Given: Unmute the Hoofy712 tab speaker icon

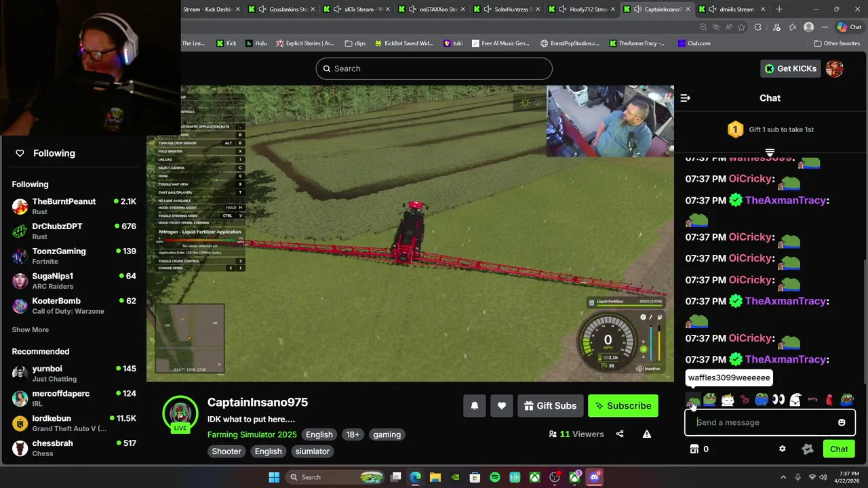Looking at the screenshot, I should [x=563, y=9].
